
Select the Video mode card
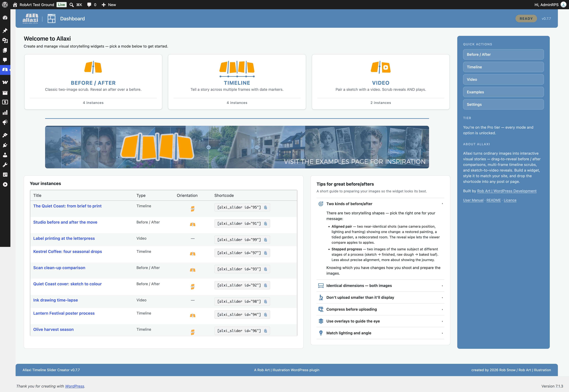(380, 82)
